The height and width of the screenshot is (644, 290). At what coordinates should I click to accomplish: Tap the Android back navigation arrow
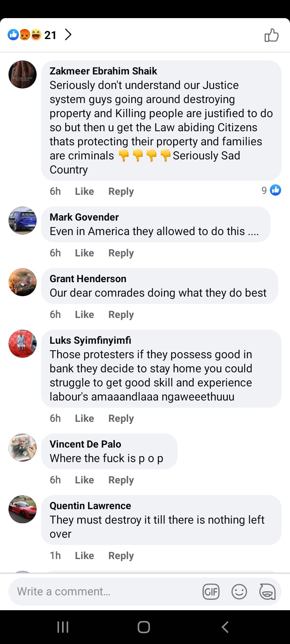[225, 627]
